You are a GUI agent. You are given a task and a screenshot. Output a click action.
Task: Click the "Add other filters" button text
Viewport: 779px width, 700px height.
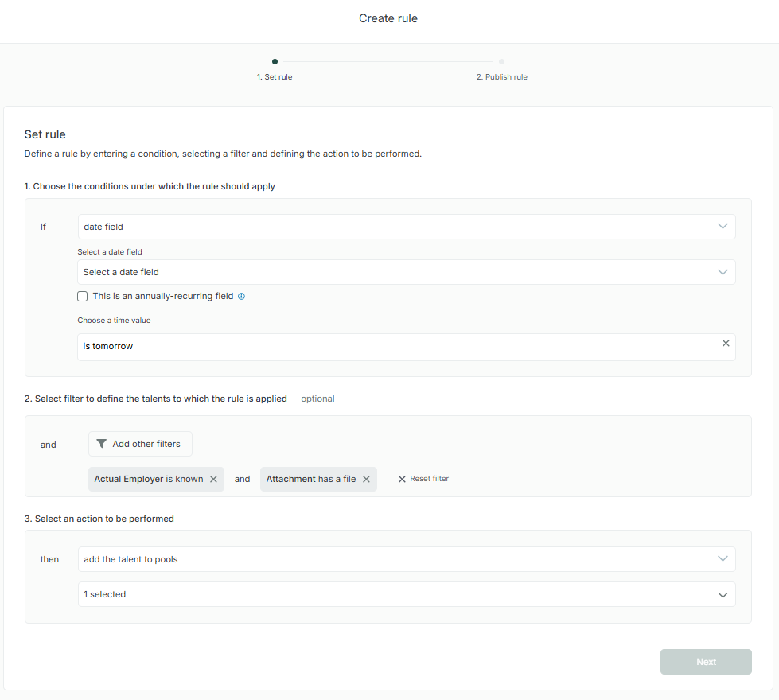coord(146,444)
